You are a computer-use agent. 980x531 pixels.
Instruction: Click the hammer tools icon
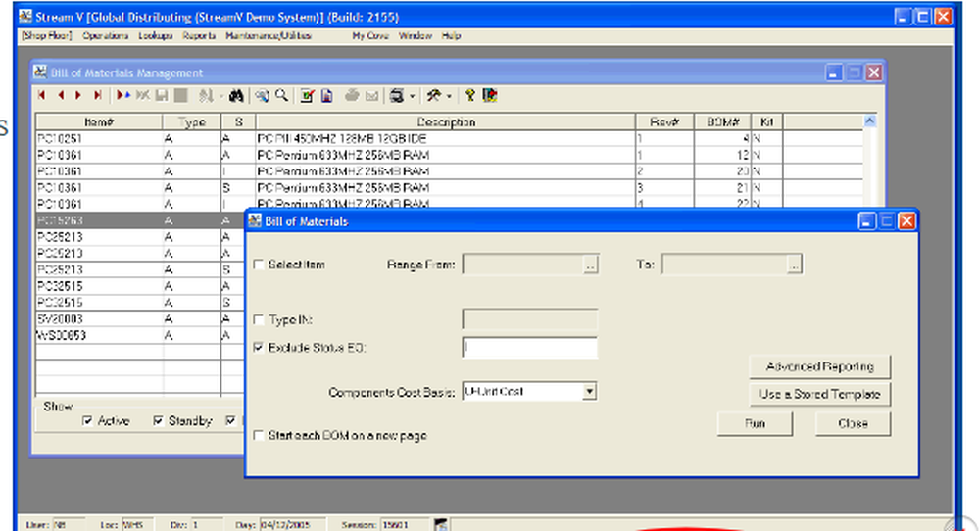434,96
